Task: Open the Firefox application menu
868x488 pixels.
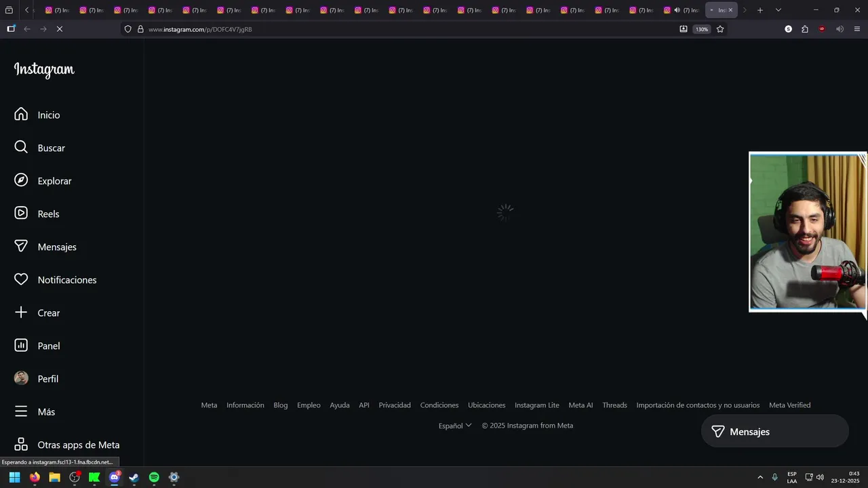Action: pyautogui.click(x=857, y=29)
